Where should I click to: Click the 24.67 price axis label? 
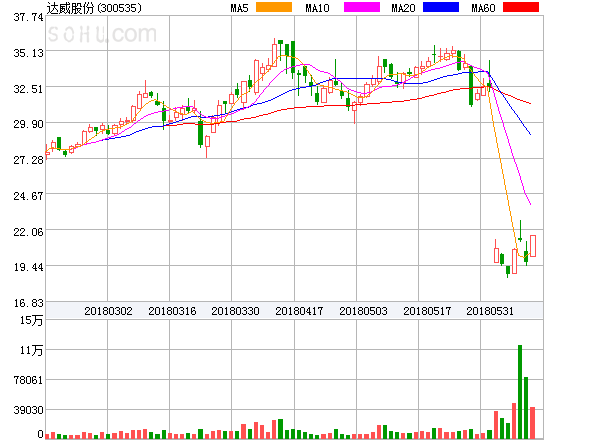click(28, 196)
